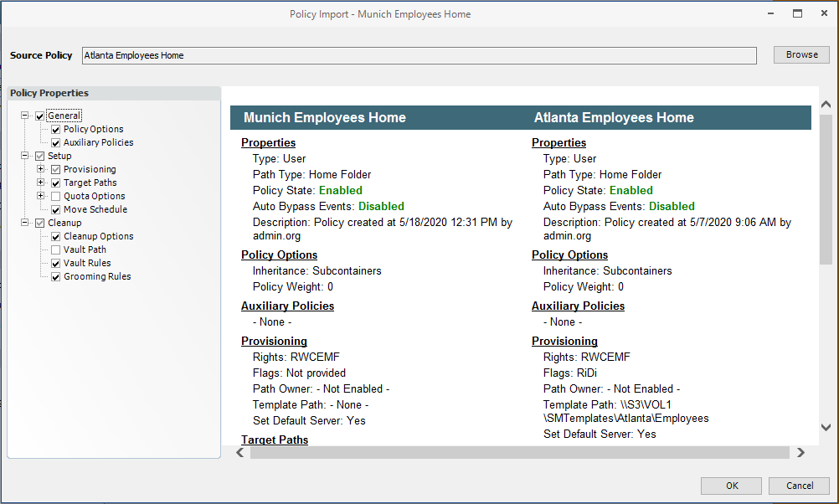
Task: Click the Browse button for Source Policy
Action: point(800,55)
